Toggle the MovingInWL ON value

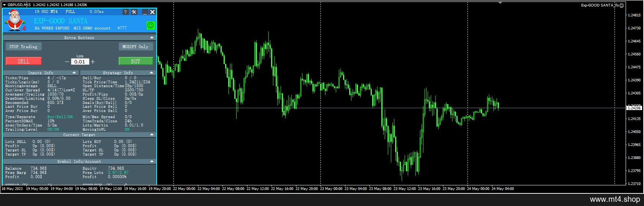[x=127, y=130]
